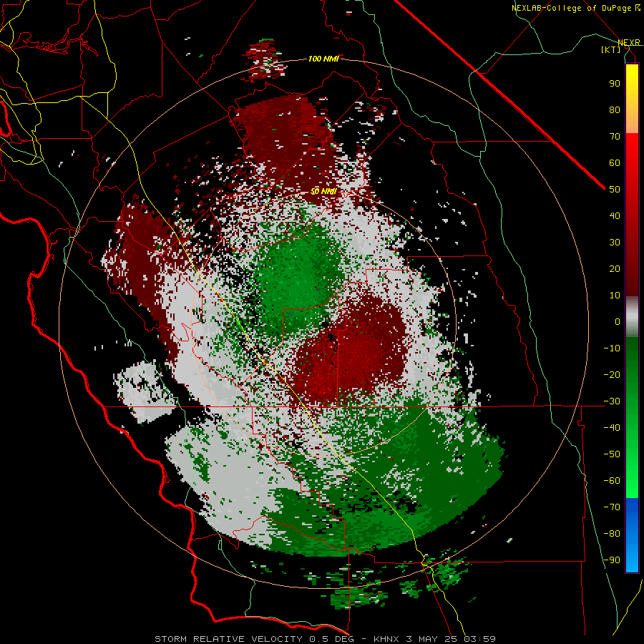This screenshot has width=644, height=644.
Task: Click the 70 knot scale value
Action: [615, 137]
